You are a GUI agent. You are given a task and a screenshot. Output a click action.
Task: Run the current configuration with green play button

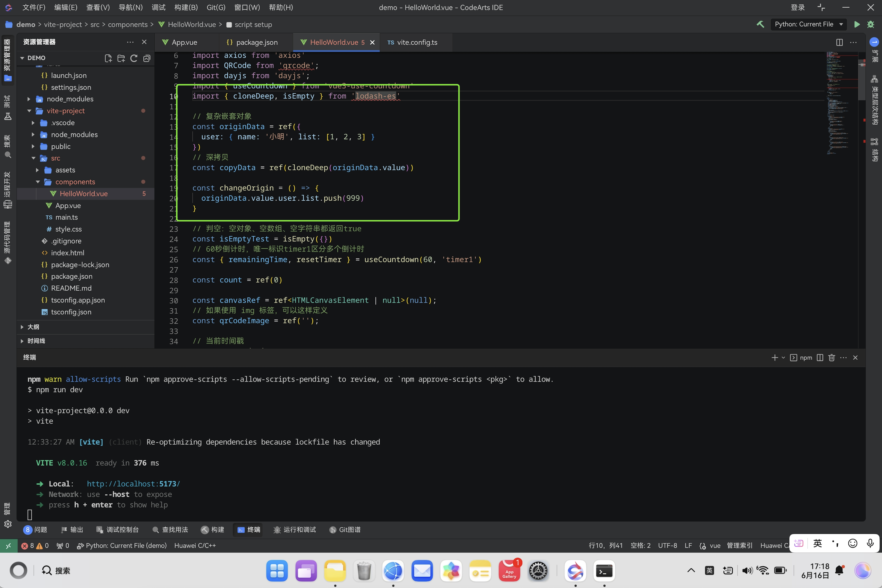[x=857, y=24]
